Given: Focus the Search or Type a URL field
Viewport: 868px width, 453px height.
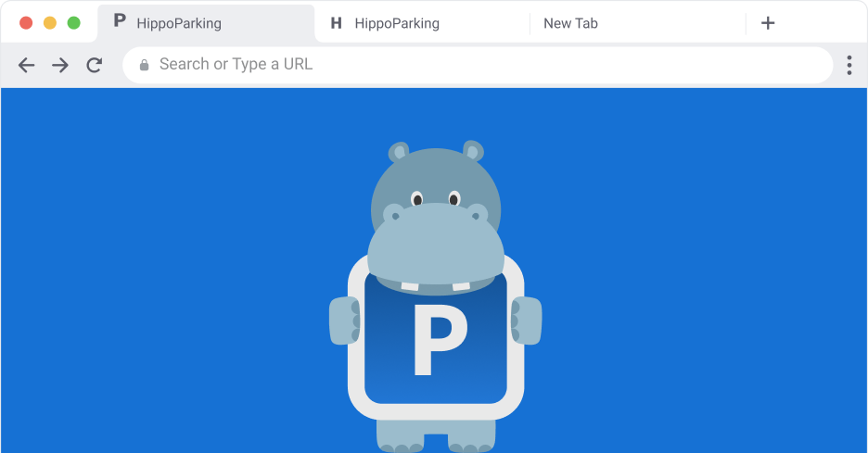Looking at the screenshot, I should tap(478, 65).
